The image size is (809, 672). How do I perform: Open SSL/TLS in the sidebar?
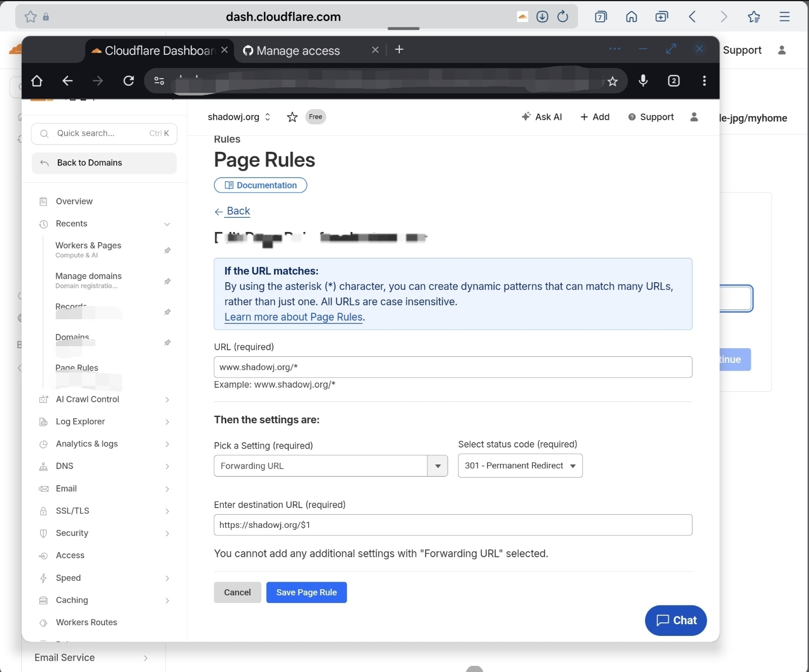point(73,511)
